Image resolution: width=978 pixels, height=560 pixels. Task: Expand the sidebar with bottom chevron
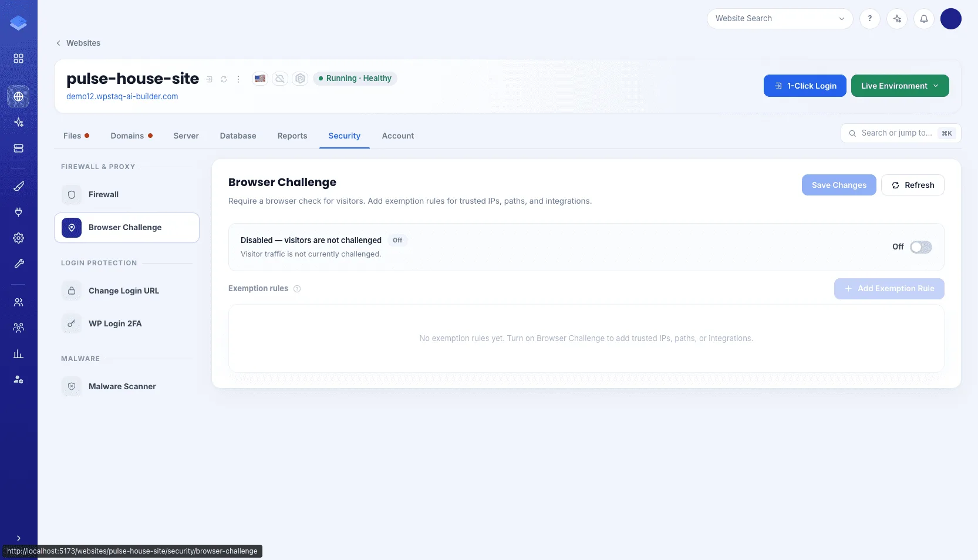18,538
